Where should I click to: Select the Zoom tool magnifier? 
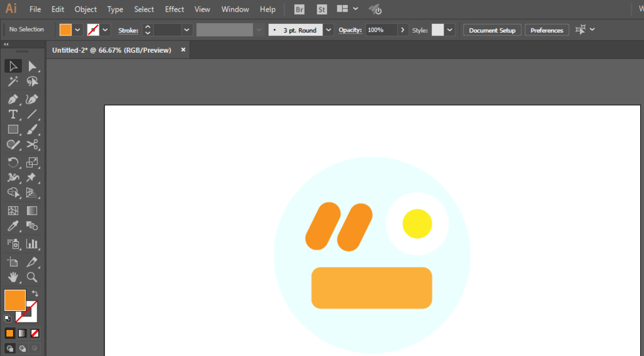pyautogui.click(x=32, y=277)
